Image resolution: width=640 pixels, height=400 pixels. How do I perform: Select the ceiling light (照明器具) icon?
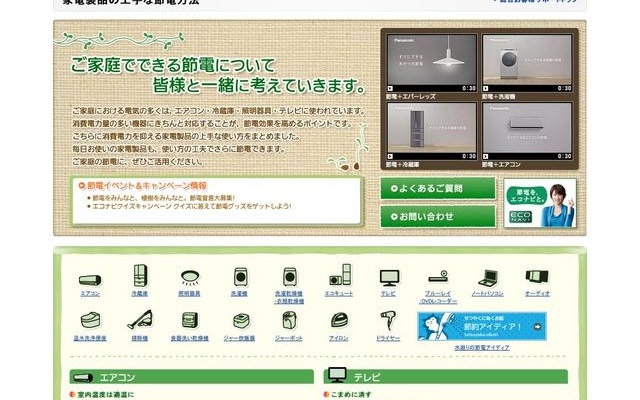[x=190, y=278]
